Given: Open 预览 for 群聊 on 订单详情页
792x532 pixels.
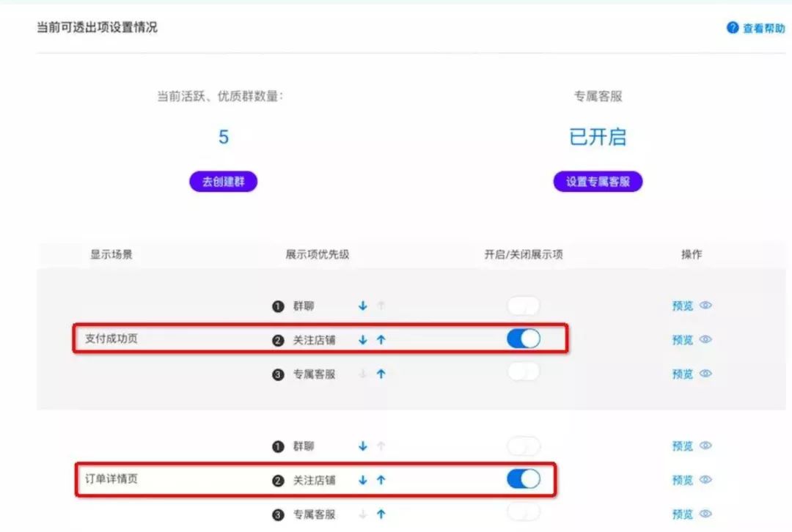Looking at the screenshot, I should point(681,446).
